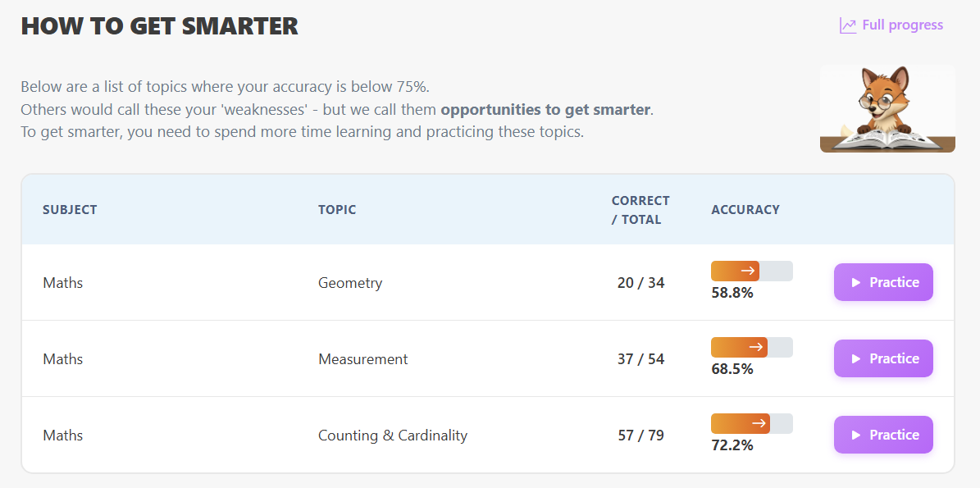Click arrow icon in Geometry accuracy bar
This screenshot has height=488, width=980.
[x=748, y=271]
